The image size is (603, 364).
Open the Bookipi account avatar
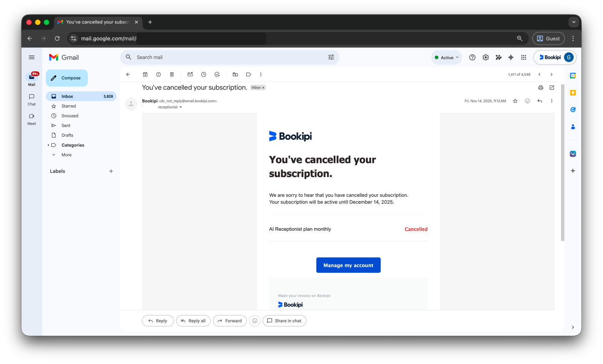click(569, 57)
